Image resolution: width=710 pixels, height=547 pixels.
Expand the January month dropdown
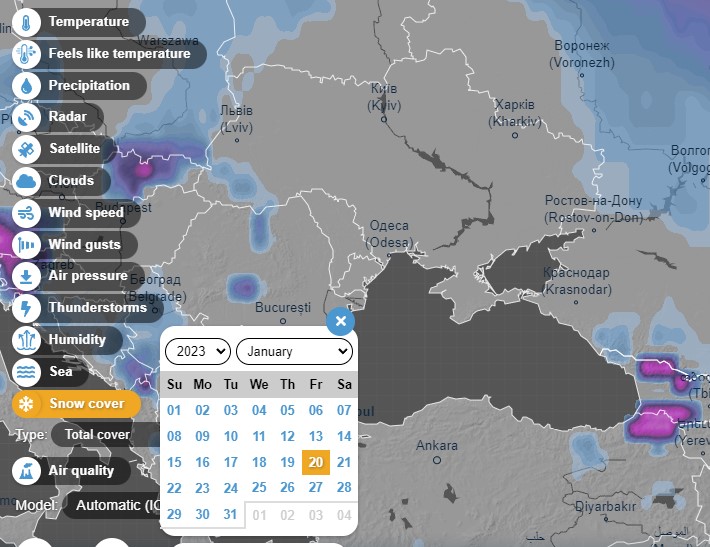[294, 351]
